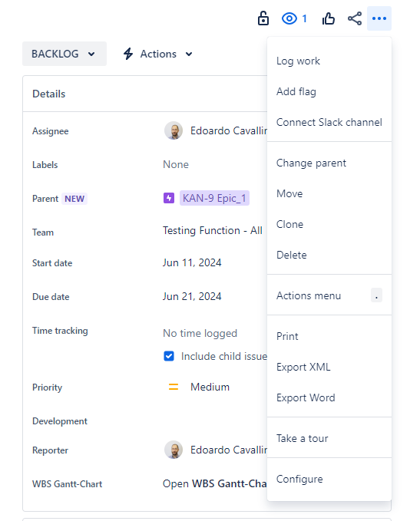Click the assignee avatar of Edoardo
420x521 pixels.
pos(174,130)
